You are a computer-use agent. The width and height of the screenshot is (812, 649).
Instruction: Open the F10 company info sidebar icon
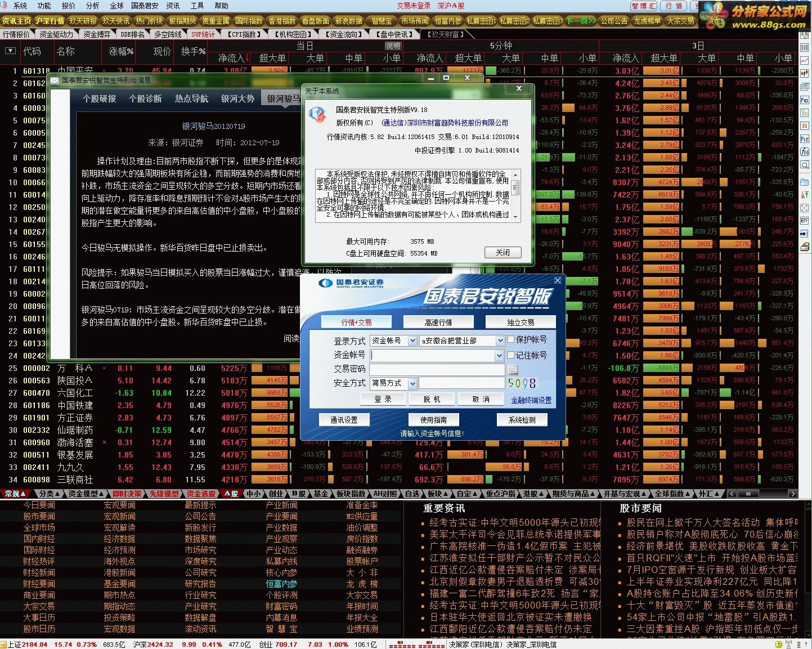[x=805, y=100]
